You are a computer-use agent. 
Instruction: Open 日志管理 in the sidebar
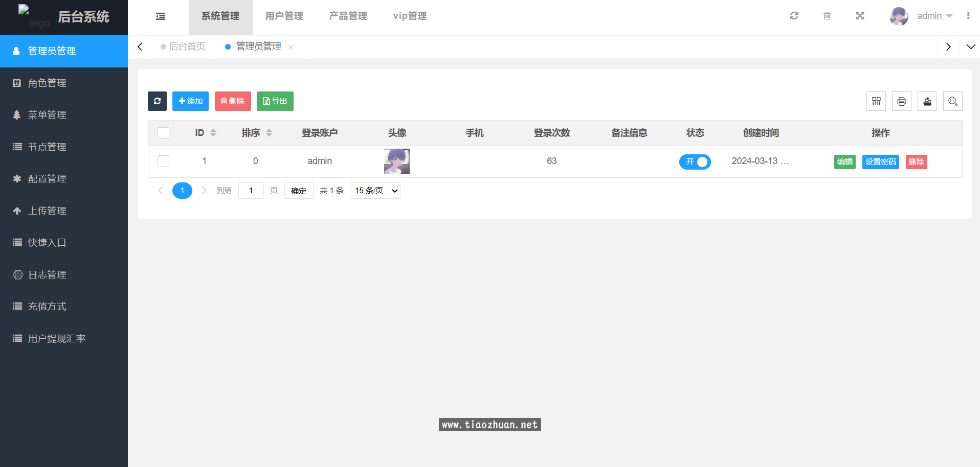point(64,275)
